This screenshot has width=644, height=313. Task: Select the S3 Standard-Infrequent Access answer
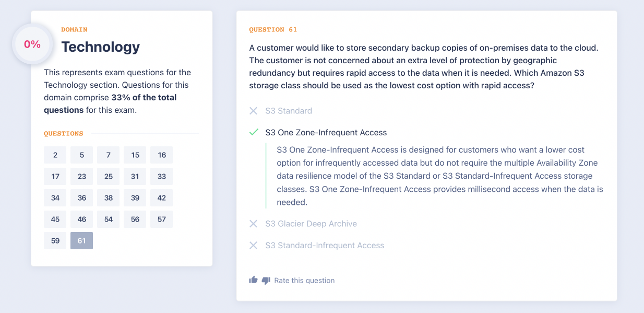325,245
